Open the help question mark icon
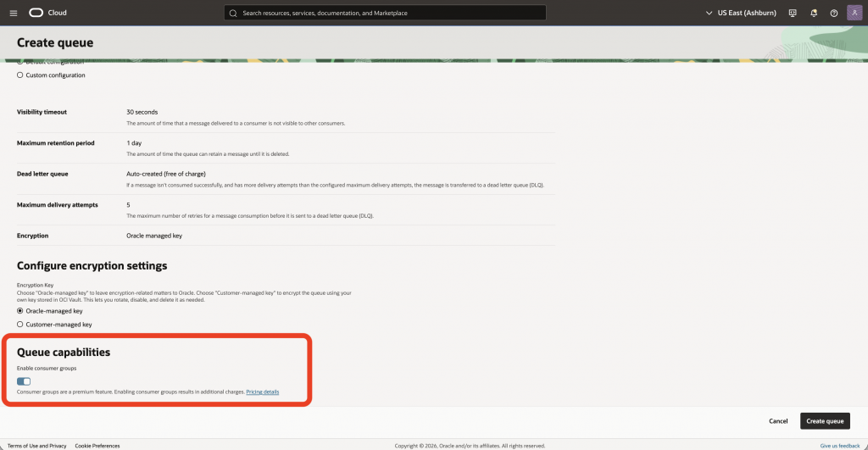 (834, 13)
